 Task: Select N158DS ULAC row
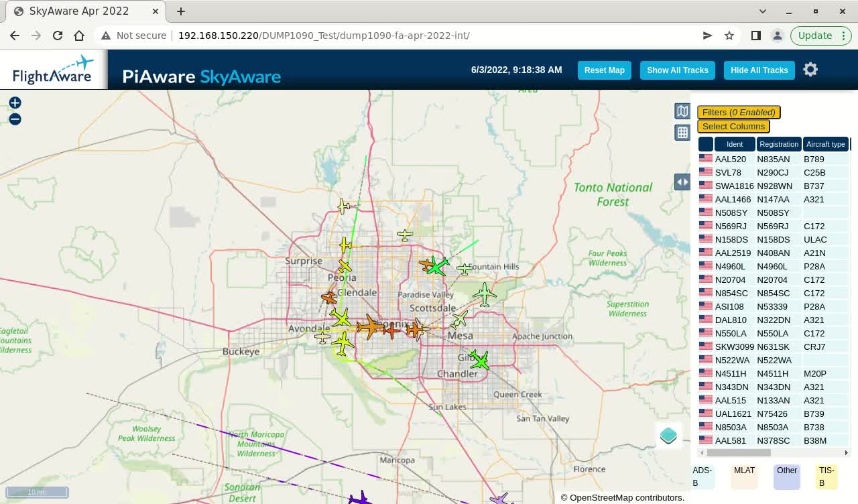pyautogui.click(x=774, y=239)
